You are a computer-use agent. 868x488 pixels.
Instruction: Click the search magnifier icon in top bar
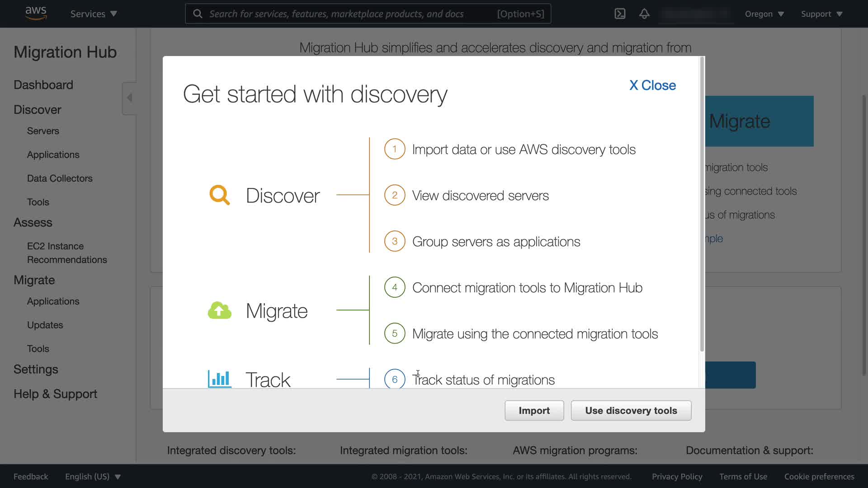click(198, 14)
